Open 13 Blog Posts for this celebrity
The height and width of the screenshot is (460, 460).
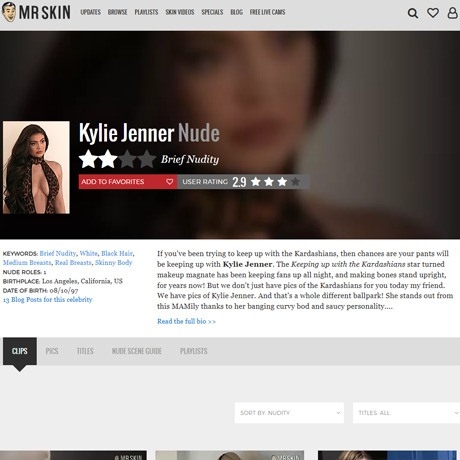pos(47,299)
